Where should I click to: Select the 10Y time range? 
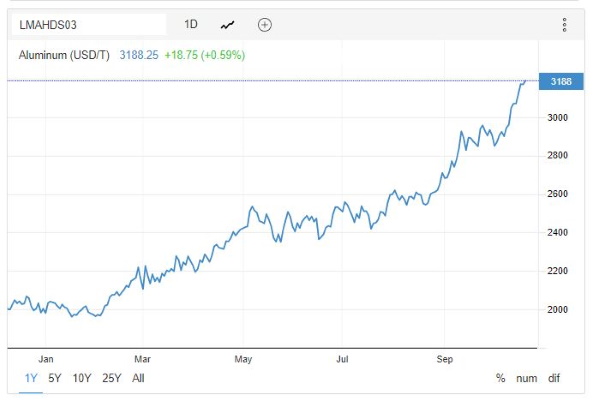click(x=82, y=378)
